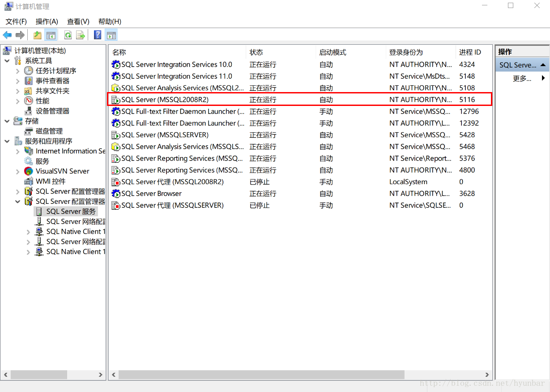
Task: Sort by the 进程 ID column header
Action: pos(470,52)
